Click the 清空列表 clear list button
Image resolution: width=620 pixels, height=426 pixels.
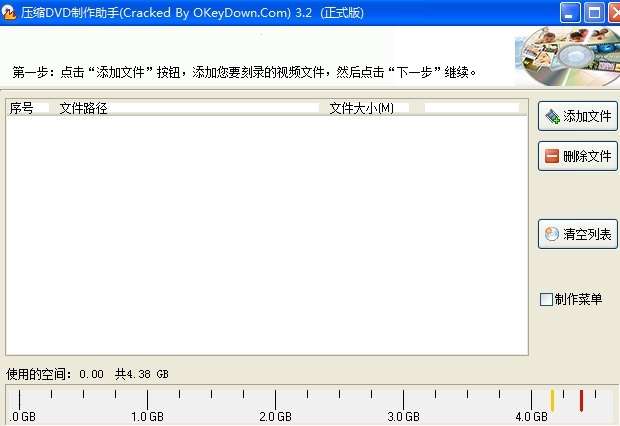[577, 234]
